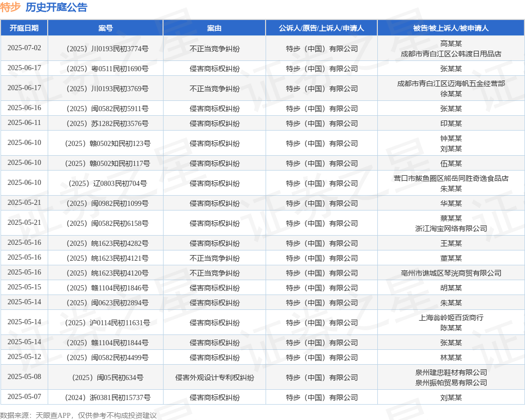Click defendant 泉州建忠鞋材有限公司
525x420 pixels.
pyautogui.click(x=451, y=372)
